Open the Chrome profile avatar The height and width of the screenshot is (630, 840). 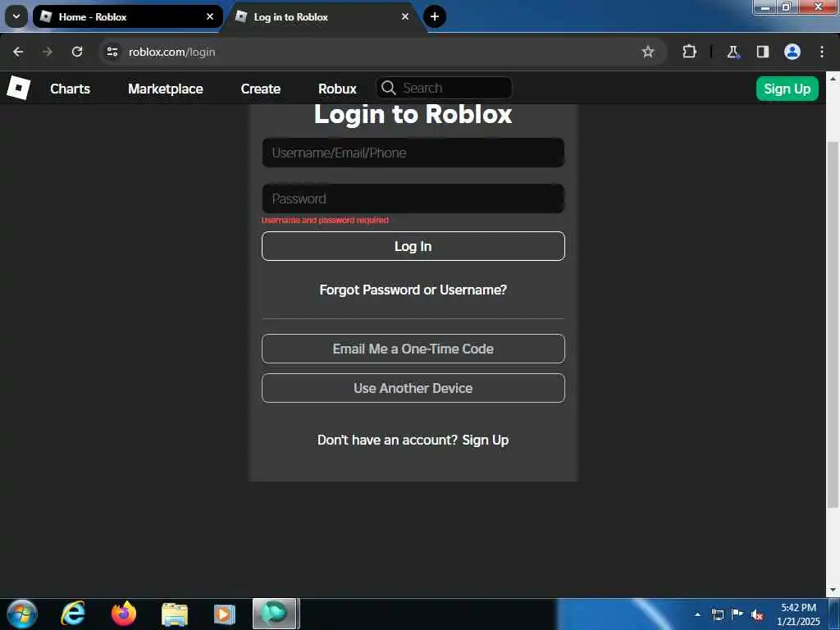coord(792,52)
